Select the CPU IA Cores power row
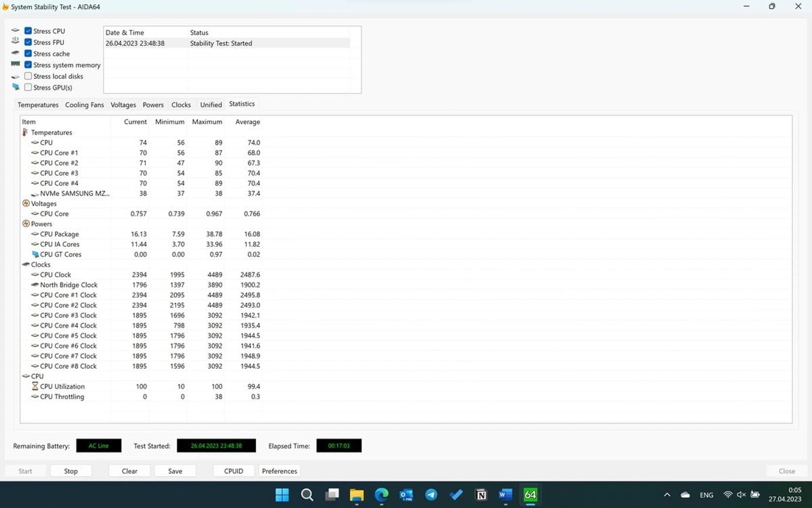The height and width of the screenshot is (508, 812). point(142,244)
